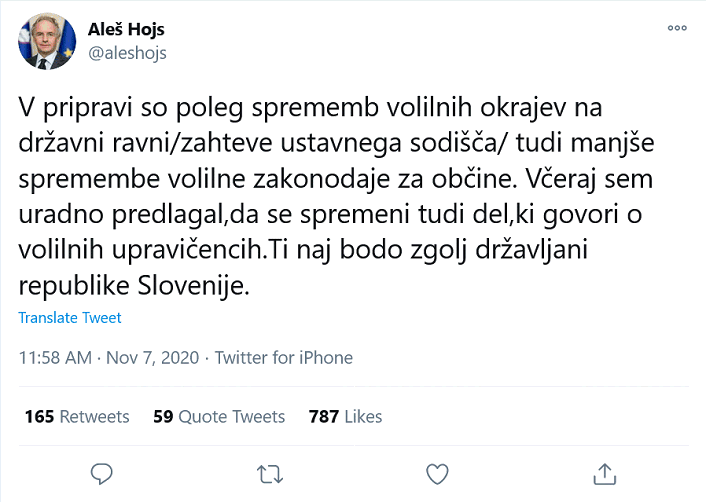Open Aleš Hojs profile picture
The height and width of the screenshot is (503, 707).
tap(44, 42)
